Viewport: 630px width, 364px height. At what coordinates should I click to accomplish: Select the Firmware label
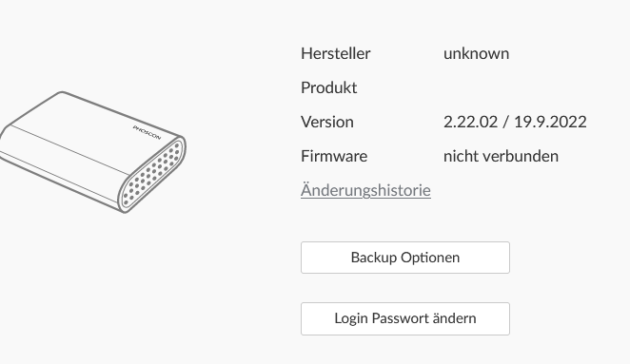(x=334, y=156)
